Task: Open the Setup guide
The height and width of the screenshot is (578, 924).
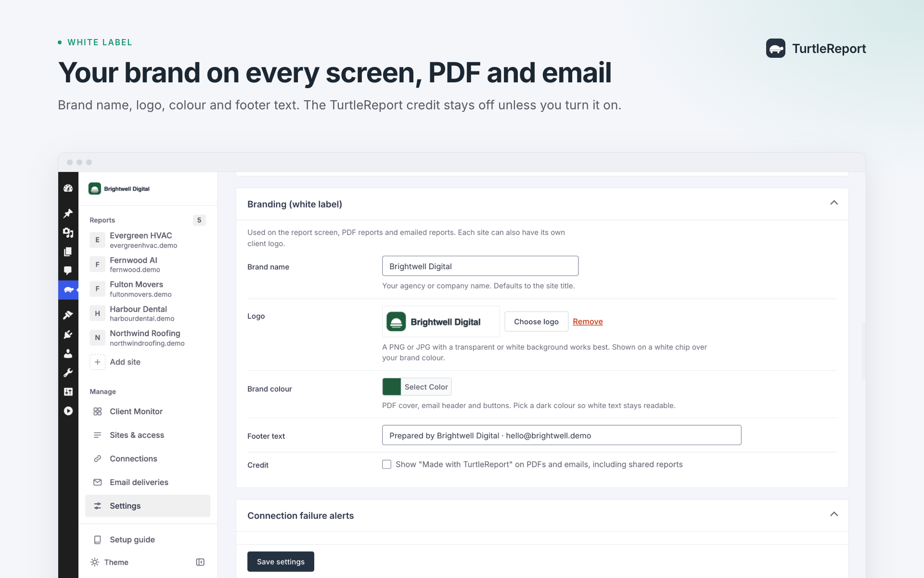Action: coord(148,539)
